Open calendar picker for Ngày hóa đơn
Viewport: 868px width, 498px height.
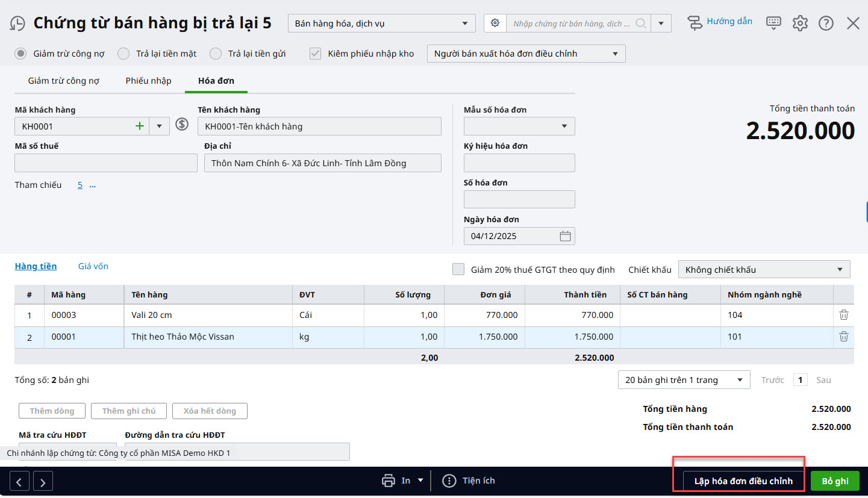coord(565,236)
